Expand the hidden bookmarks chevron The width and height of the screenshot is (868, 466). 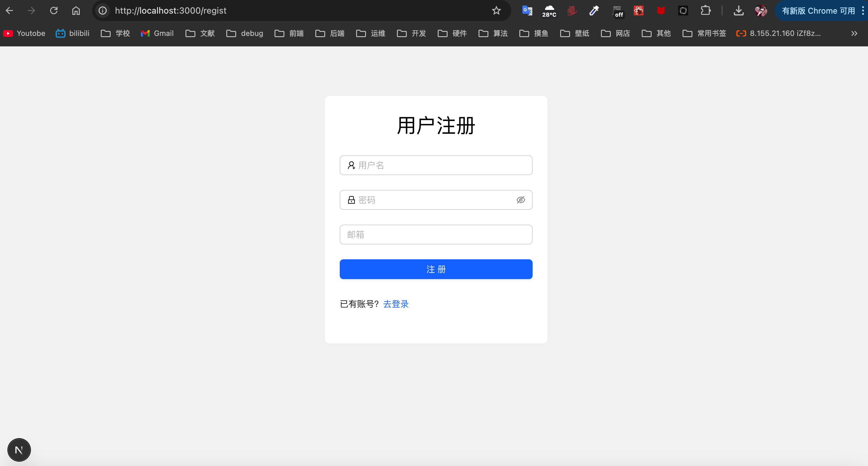tap(853, 33)
